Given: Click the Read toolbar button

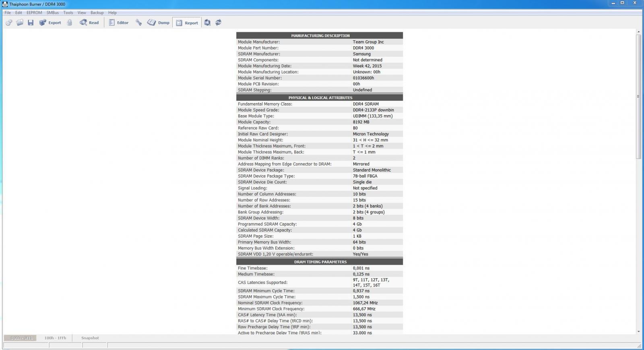Looking at the screenshot, I should tap(89, 23).
